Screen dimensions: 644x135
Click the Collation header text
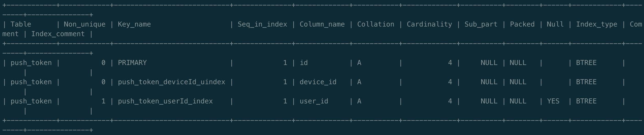(376, 24)
